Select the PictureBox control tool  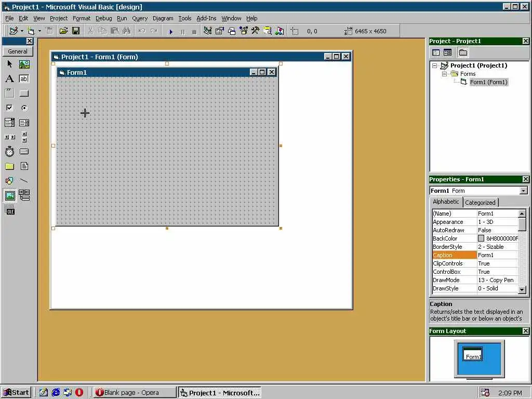24,64
